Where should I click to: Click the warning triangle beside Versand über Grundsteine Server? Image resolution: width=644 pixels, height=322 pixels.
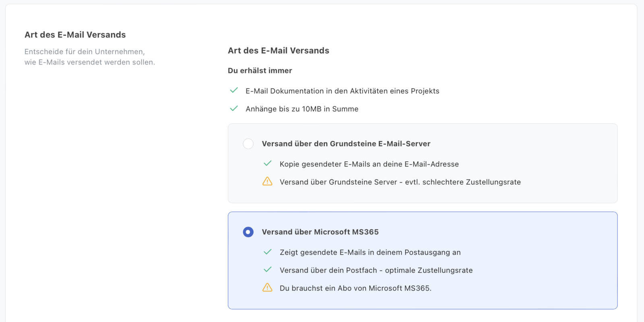267,181
